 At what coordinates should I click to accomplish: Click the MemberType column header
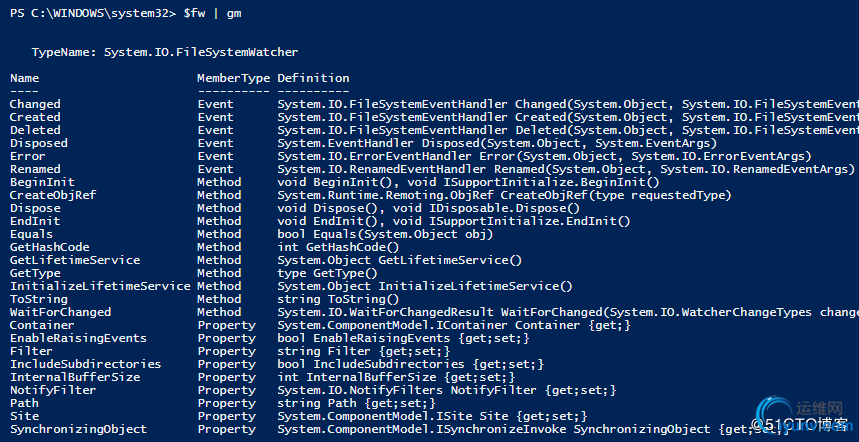[x=233, y=78]
